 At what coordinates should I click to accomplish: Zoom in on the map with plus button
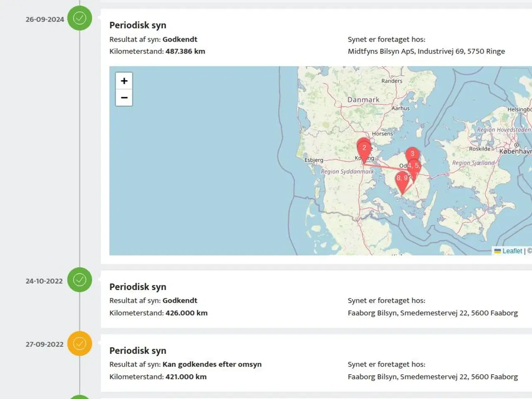tap(124, 81)
